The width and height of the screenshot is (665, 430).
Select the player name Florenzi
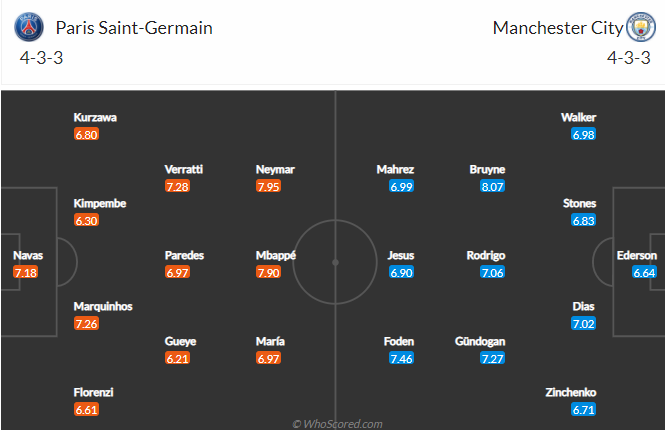pos(95,393)
